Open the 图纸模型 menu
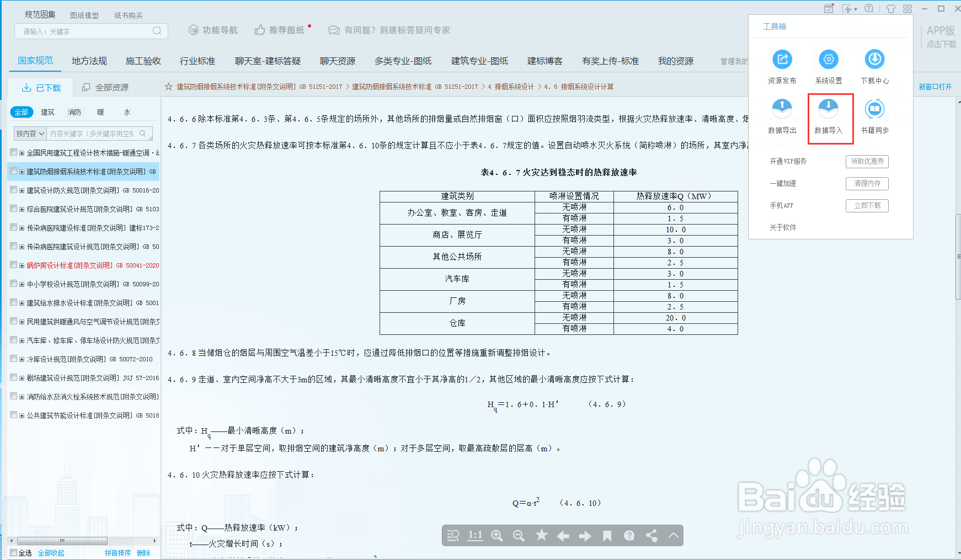Viewport: 961px width, 560px height. [x=84, y=15]
